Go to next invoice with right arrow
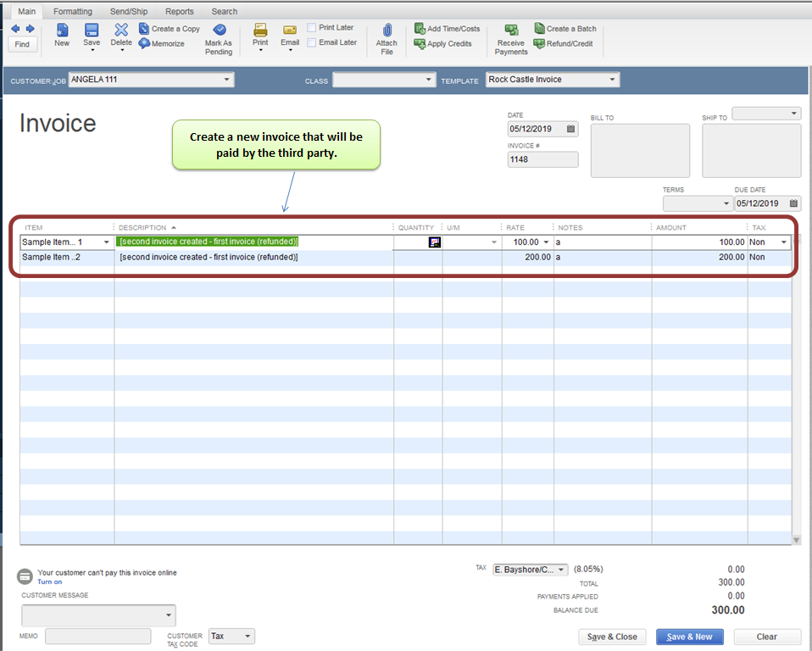Screen dimensions: 812x651 pyautogui.click(x=30, y=29)
